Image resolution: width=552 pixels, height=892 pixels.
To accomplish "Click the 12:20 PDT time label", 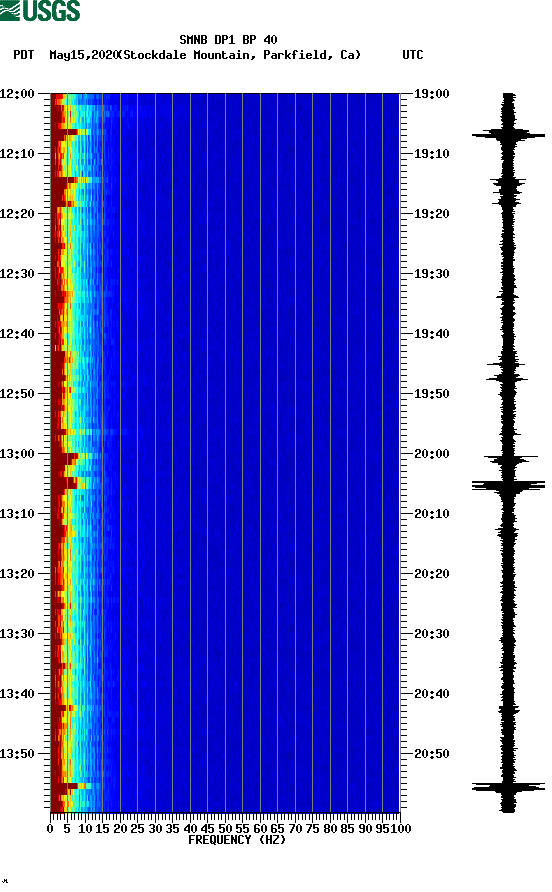I will (x=18, y=214).
